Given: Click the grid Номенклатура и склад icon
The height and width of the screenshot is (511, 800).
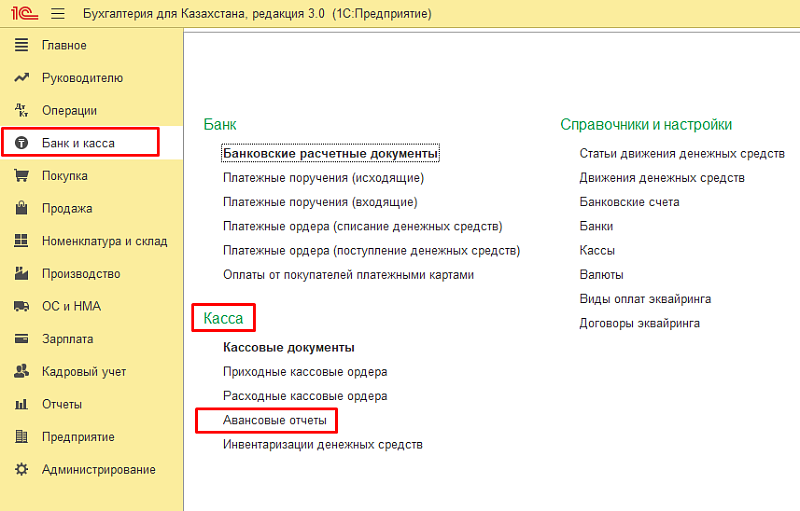Looking at the screenshot, I should [21, 241].
